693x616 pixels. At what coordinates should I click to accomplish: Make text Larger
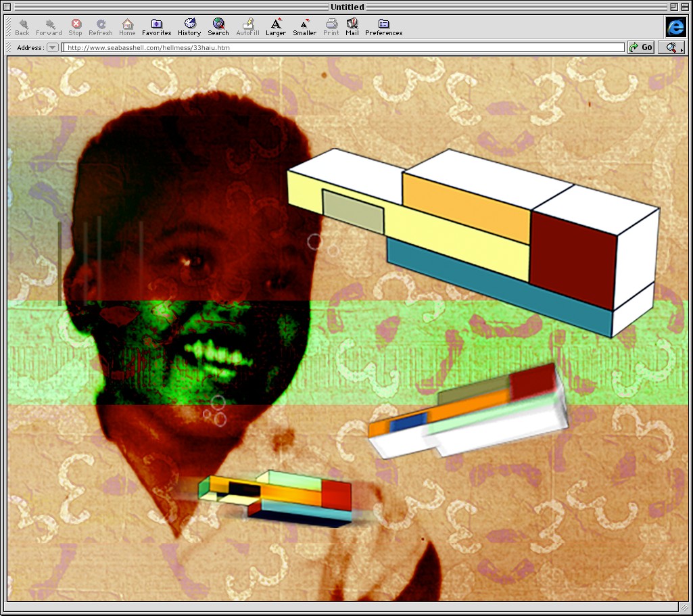pyautogui.click(x=275, y=27)
